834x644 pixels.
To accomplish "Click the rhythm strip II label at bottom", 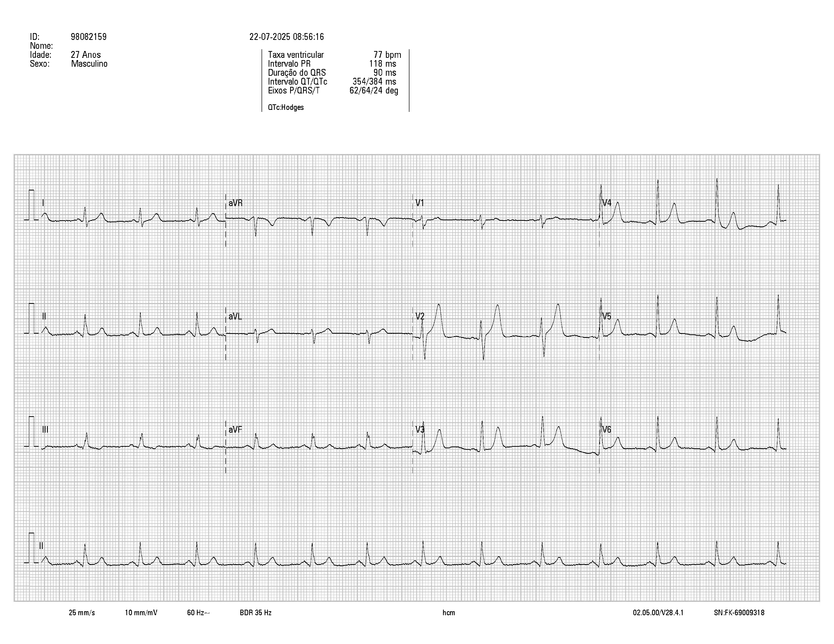I will pyautogui.click(x=41, y=546).
